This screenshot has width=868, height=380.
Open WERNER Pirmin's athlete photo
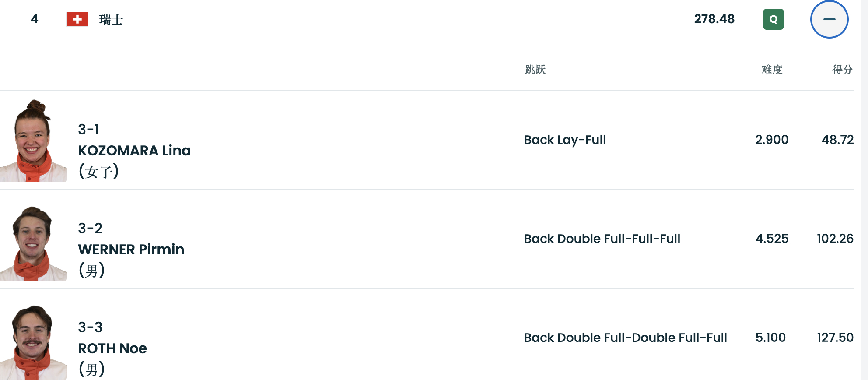[34, 243]
